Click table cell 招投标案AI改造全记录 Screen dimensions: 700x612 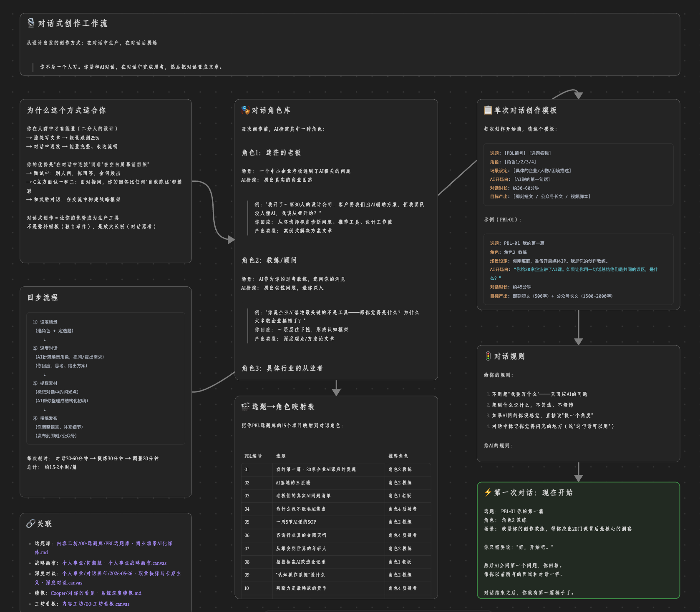pos(301,562)
